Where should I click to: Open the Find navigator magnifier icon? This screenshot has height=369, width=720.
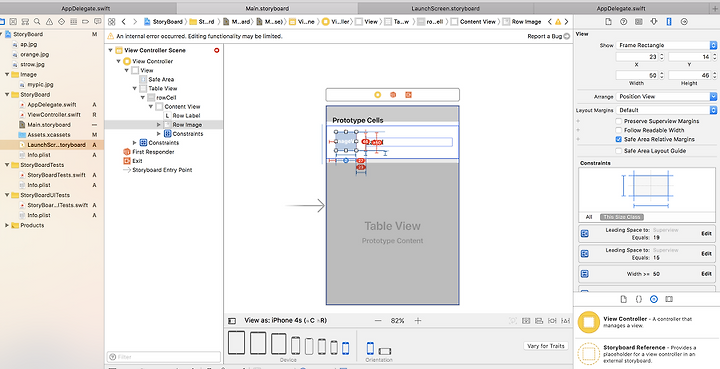pos(37,22)
